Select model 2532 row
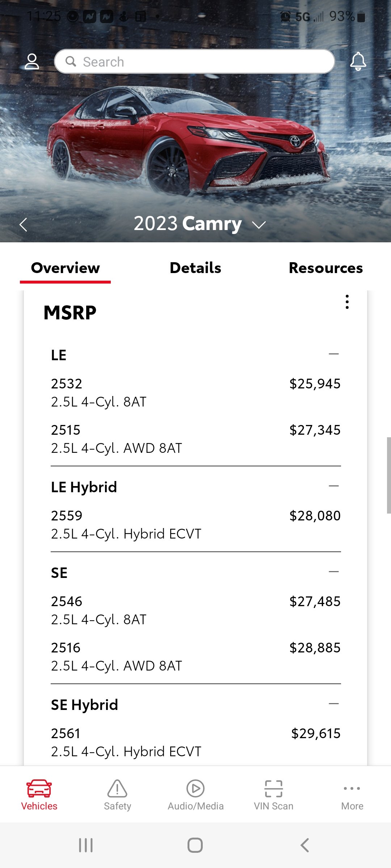 pos(195,393)
